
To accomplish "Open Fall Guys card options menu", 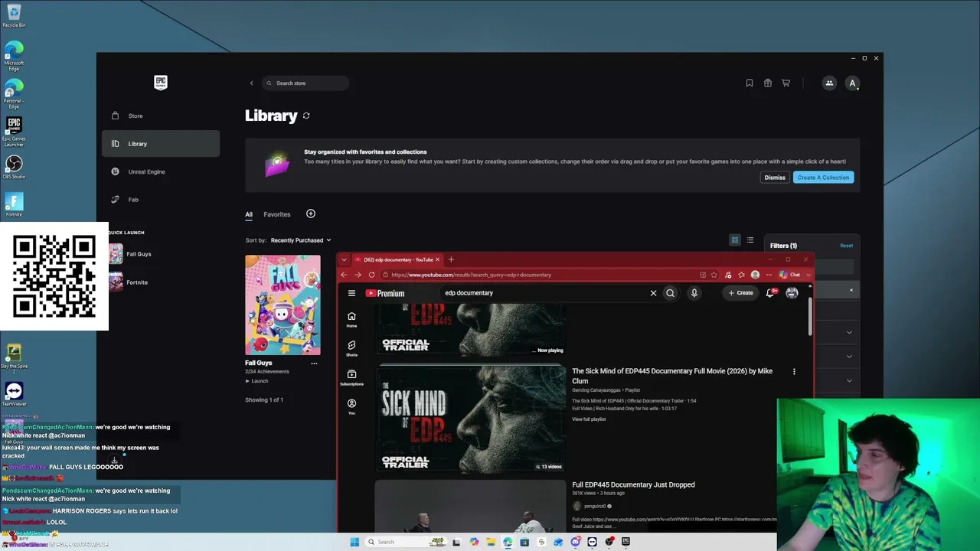I will [314, 364].
